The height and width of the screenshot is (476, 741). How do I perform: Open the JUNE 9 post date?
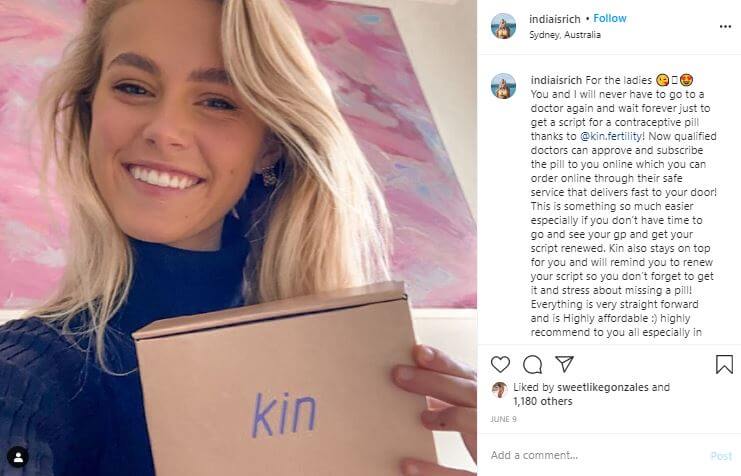[x=503, y=419]
